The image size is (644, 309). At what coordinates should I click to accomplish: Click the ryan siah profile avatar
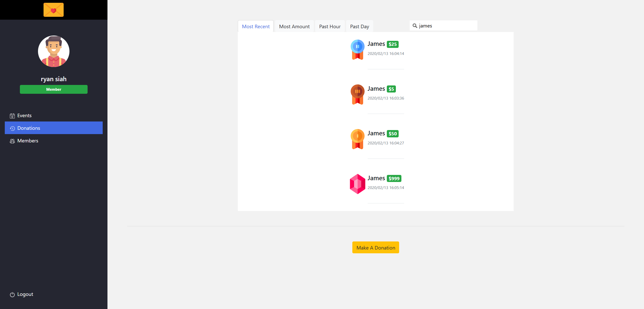coord(54,51)
